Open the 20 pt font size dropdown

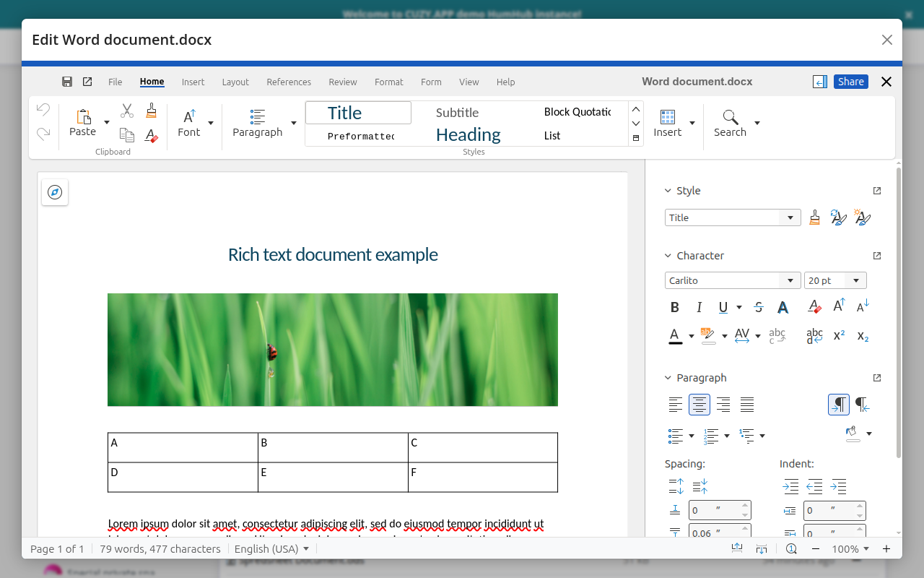pyautogui.click(x=856, y=280)
